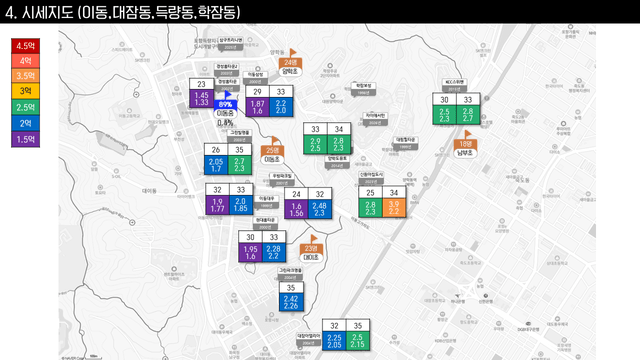Select the size 25 header cell
The image size is (640, 360).
[x=370, y=193]
